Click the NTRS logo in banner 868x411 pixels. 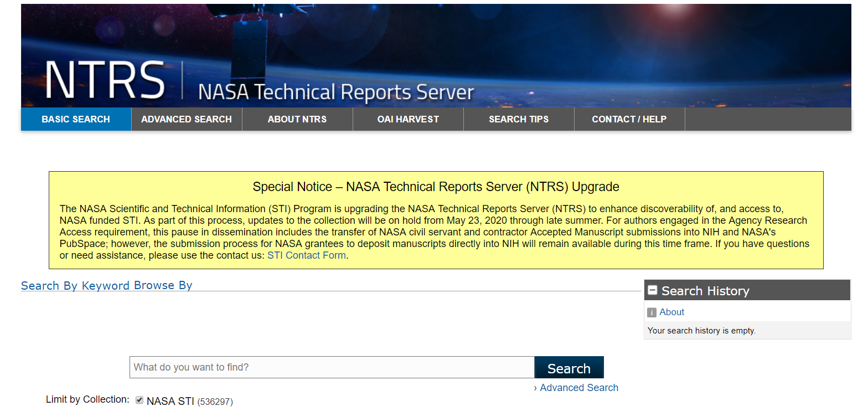[x=105, y=80]
